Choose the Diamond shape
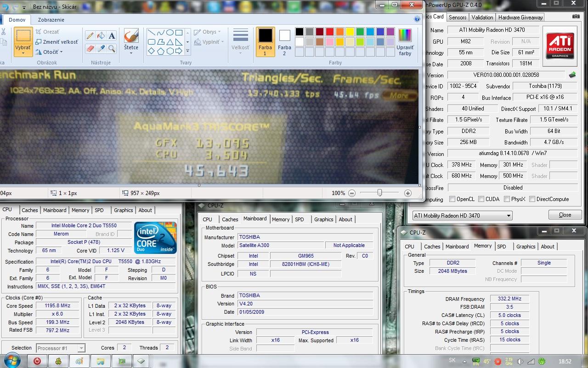 (151, 51)
